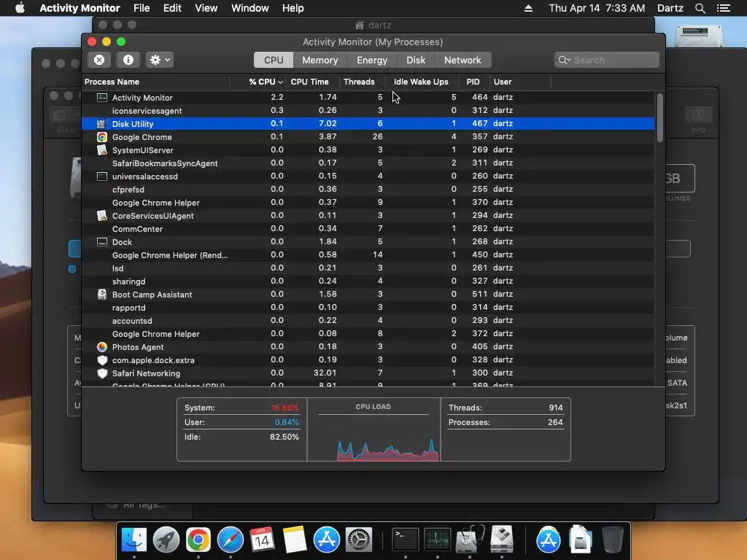Click the universalaccessd process row icon
Viewport: 747px width, 560px height.
[x=102, y=176]
